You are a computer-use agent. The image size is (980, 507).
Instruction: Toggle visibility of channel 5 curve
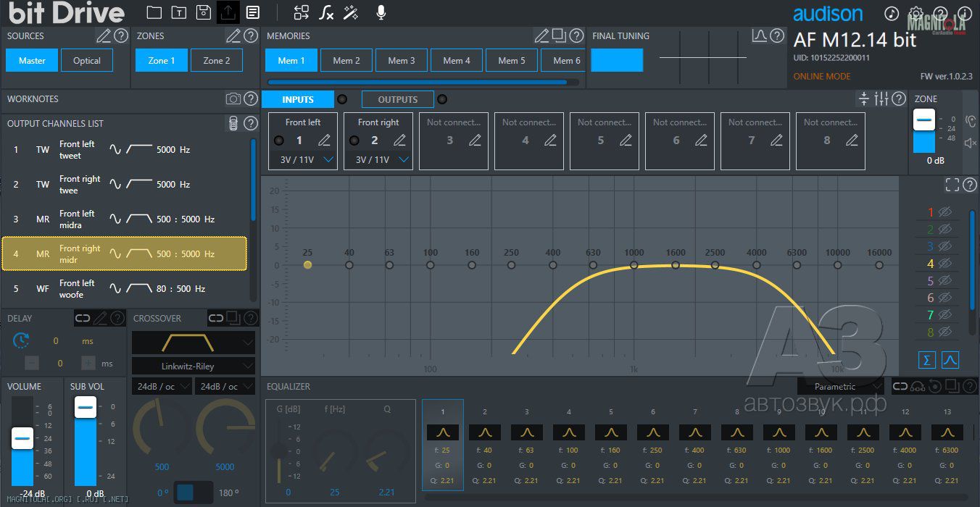pos(944,281)
